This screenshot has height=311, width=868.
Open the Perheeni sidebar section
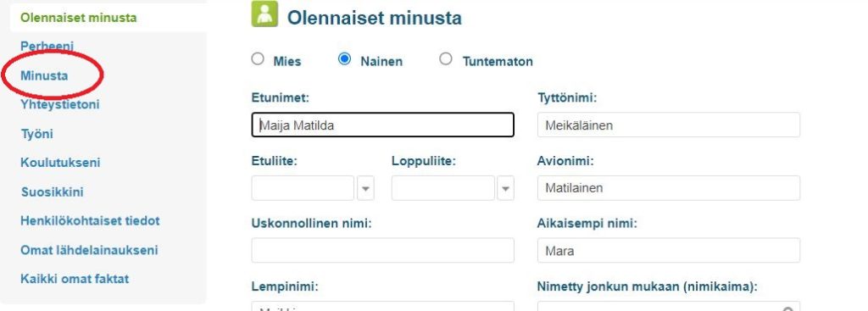click(x=47, y=47)
